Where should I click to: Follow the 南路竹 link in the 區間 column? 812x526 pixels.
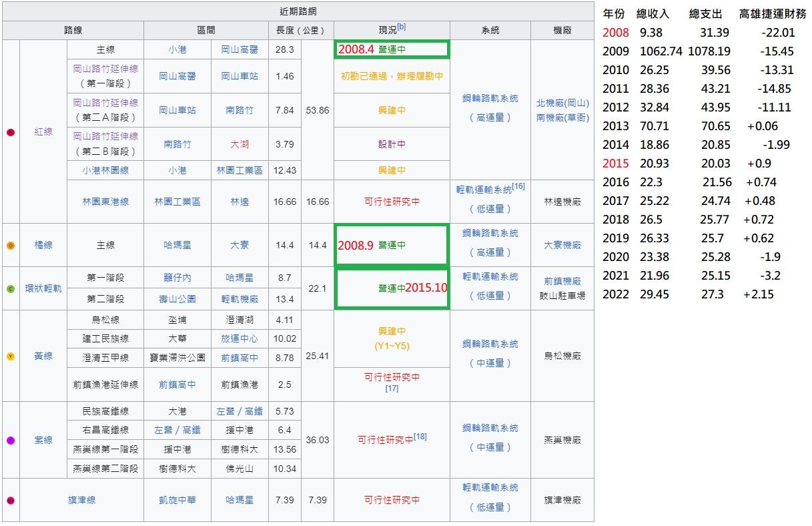click(240, 110)
